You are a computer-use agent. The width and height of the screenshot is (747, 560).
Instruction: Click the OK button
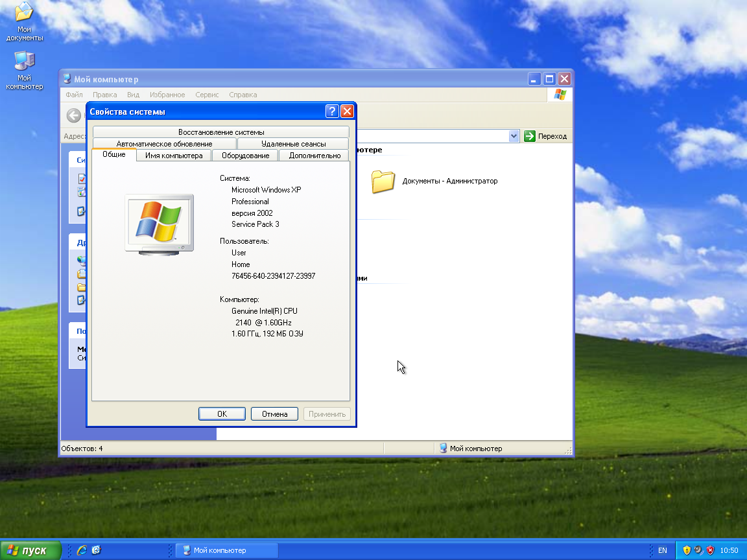[222, 414]
